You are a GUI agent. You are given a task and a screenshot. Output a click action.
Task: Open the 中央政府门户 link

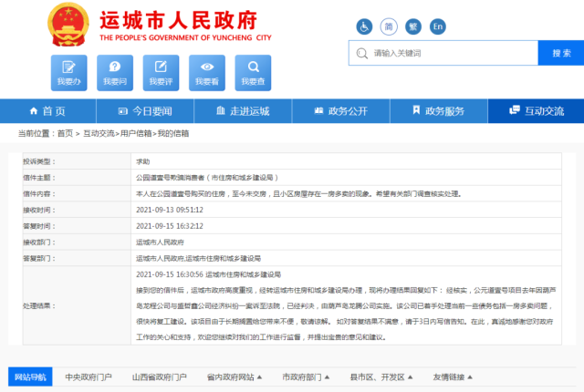[x=89, y=377]
